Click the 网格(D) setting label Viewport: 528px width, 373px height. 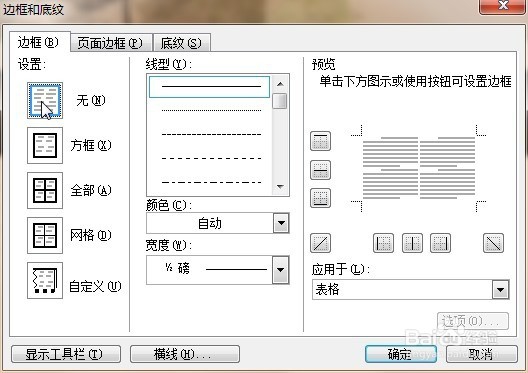click(91, 235)
